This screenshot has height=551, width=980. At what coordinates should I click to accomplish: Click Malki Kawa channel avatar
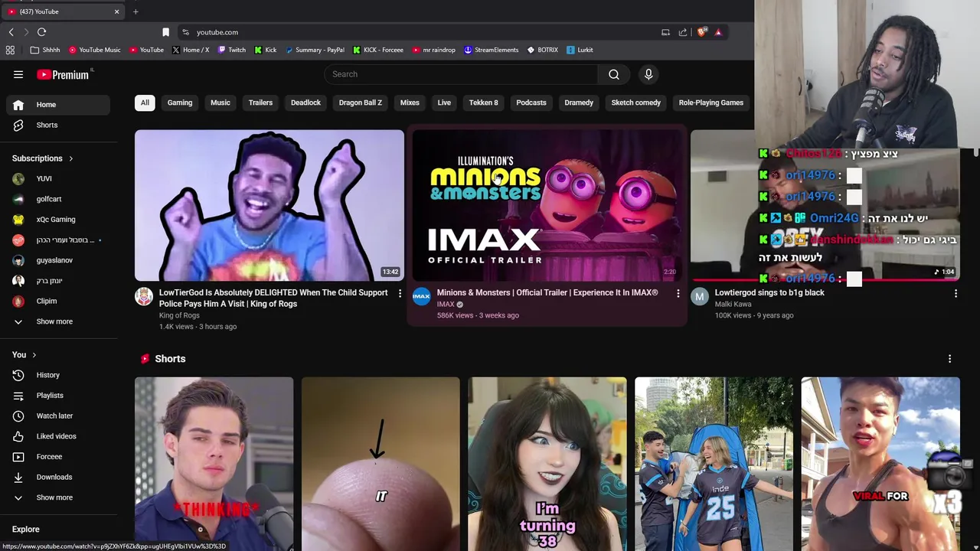pos(700,296)
